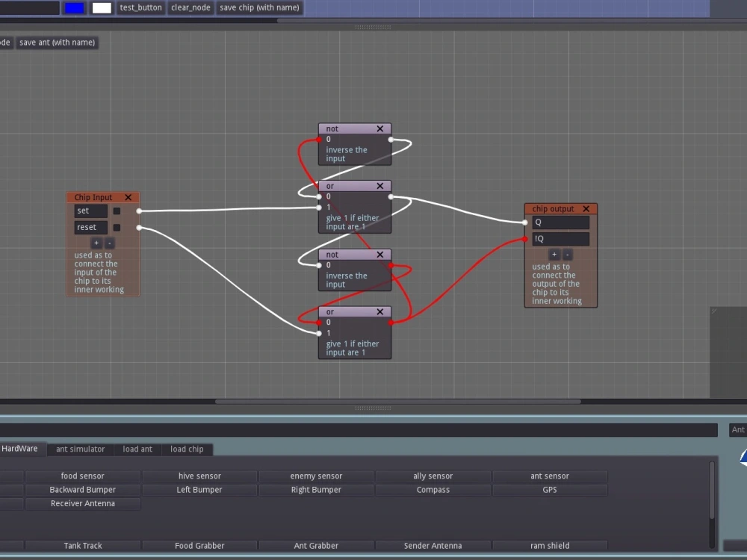The height and width of the screenshot is (560, 747).
Task: Add an Ant Grabber
Action: (316, 546)
